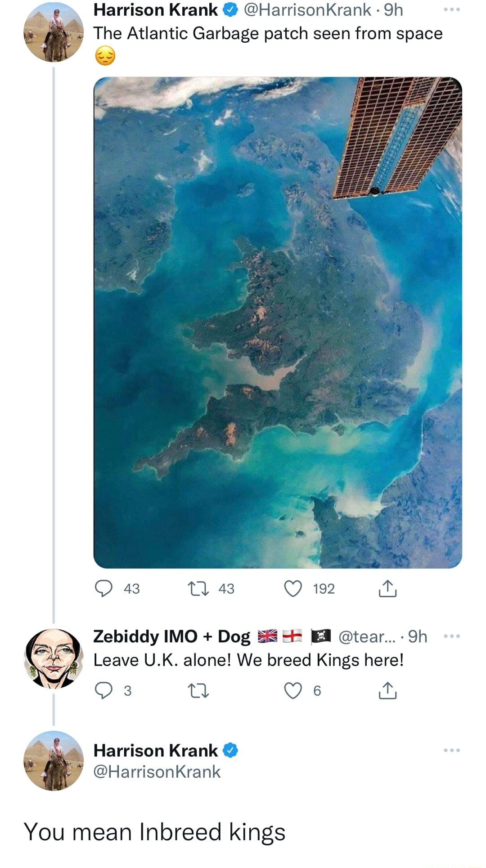Viewport: 486px width, 868px height.
Task: Click the username Zebiddy IMO + Dog
Action: [170, 636]
